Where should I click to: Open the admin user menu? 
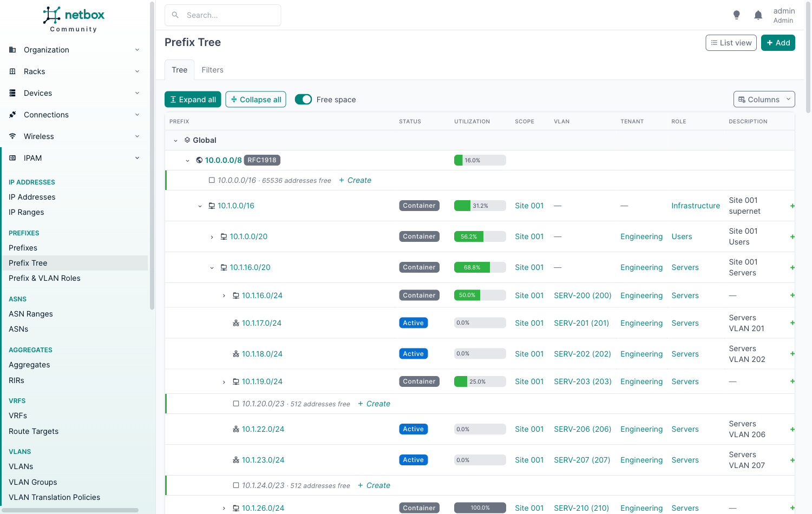point(783,15)
